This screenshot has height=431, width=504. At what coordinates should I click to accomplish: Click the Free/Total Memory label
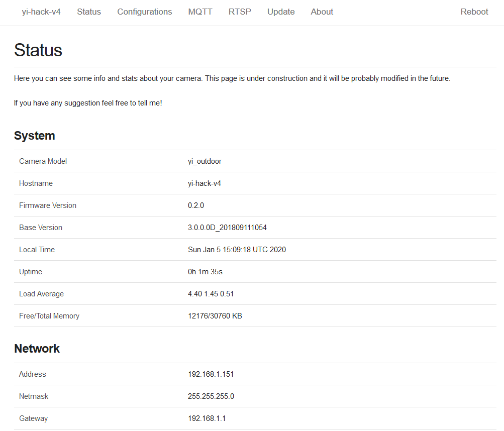coord(49,316)
